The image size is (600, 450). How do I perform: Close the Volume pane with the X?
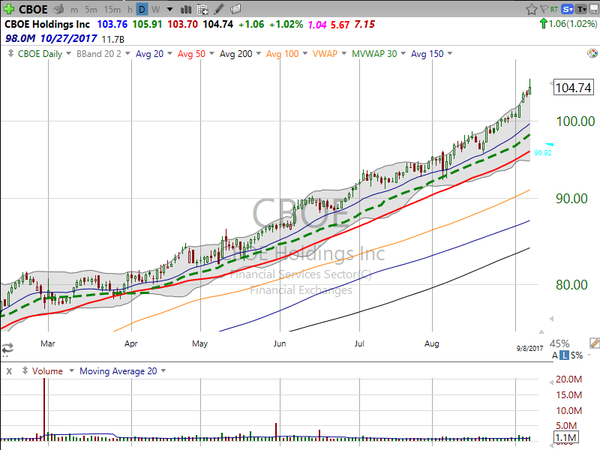[9, 371]
